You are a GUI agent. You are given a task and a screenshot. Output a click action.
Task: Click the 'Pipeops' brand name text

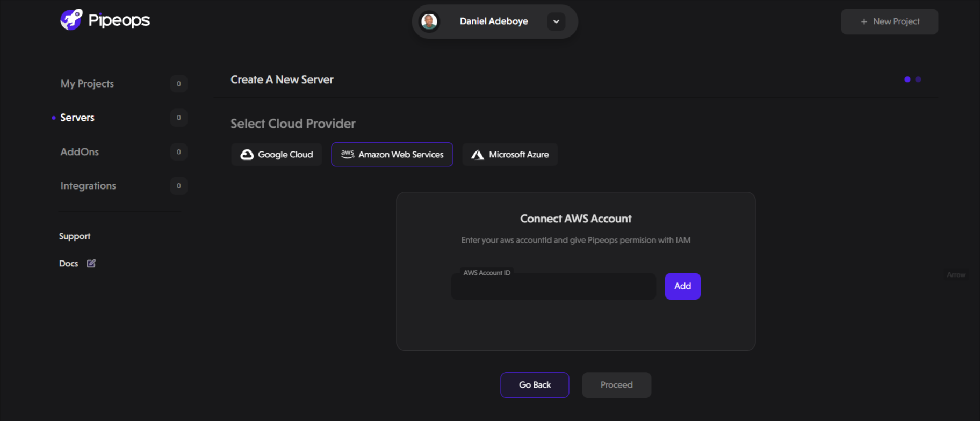point(119,20)
